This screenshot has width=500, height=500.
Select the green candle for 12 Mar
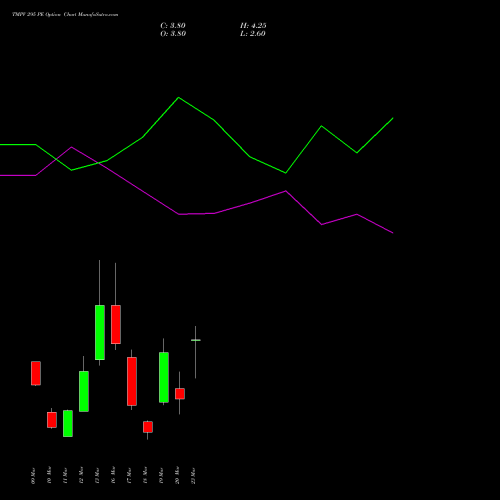(x=84, y=391)
